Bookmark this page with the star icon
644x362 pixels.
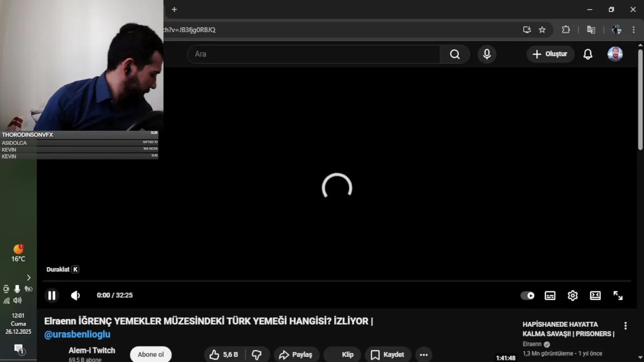point(542,30)
